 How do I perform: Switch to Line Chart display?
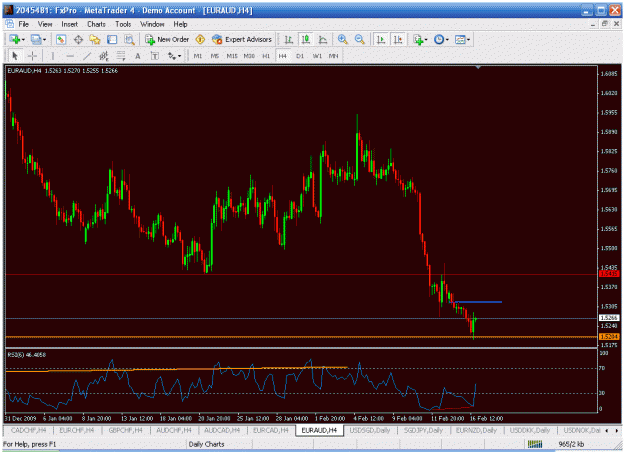tap(323, 39)
